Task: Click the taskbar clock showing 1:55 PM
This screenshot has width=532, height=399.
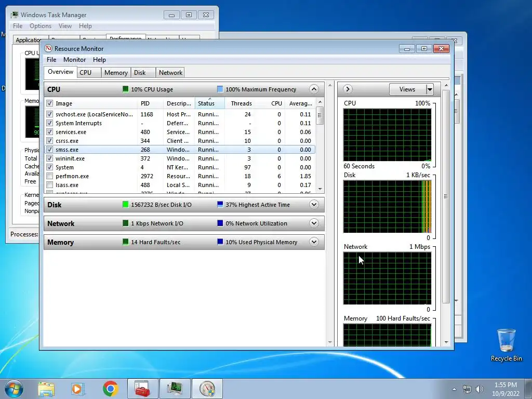Action: click(x=506, y=385)
